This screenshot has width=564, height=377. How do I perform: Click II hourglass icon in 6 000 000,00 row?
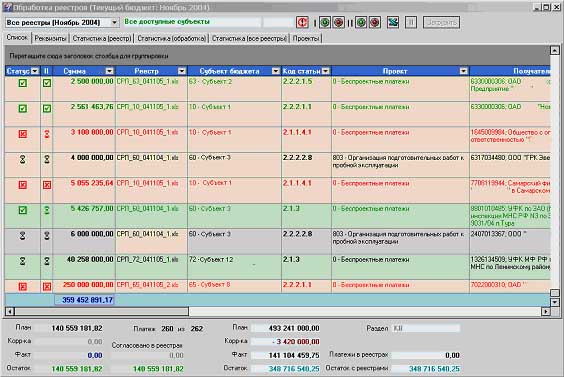click(47, 236)
